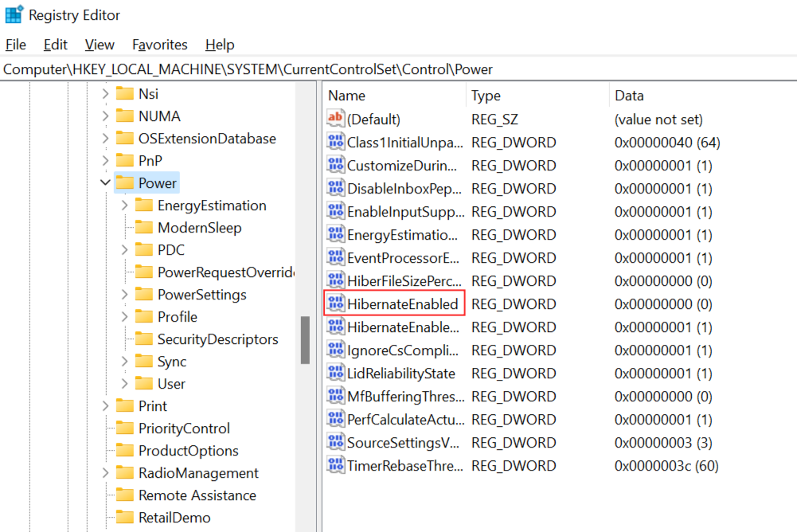The height and width of the screenshot is (532, 797).
Task: Expand the PowerSettings subkey
Action: click(x=125, y=295)
